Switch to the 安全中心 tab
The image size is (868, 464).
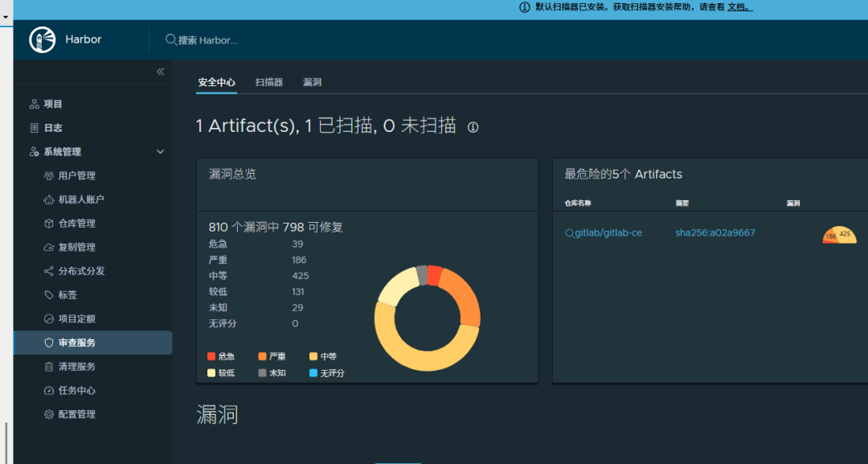[216, 82]
